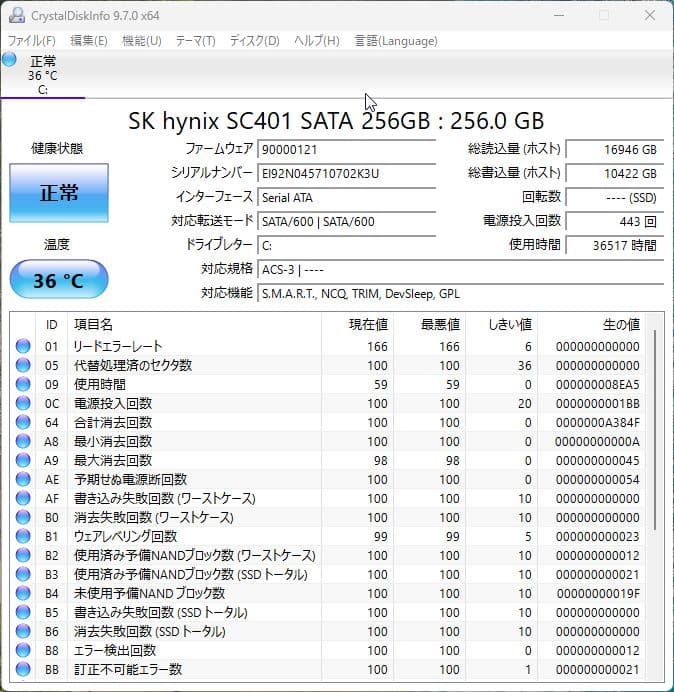Click status orb for row B8 エラー検出回数

coord(23,650)
